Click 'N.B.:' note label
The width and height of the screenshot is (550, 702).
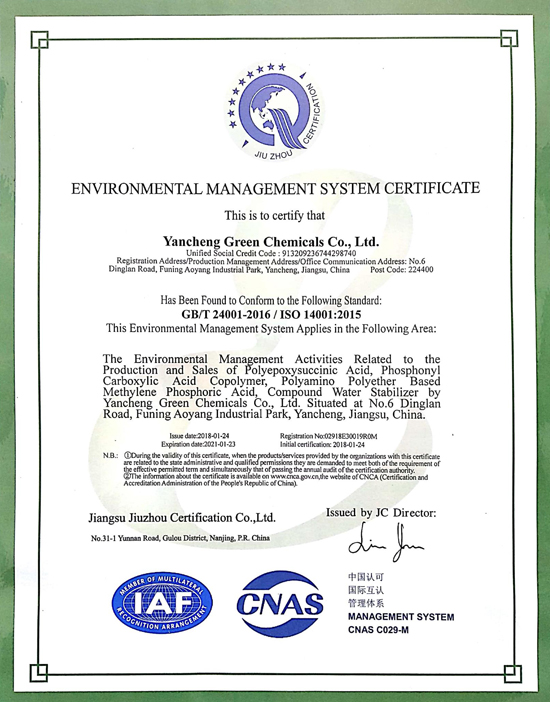[x=110, y=455]
